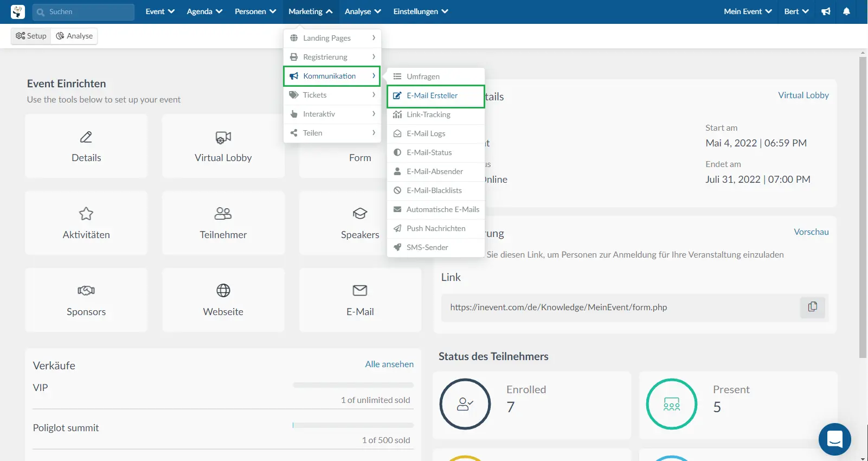This screenshot has height=461, width=868.
Task: Open the chat support bubble
Action: [x=835, y=439]
